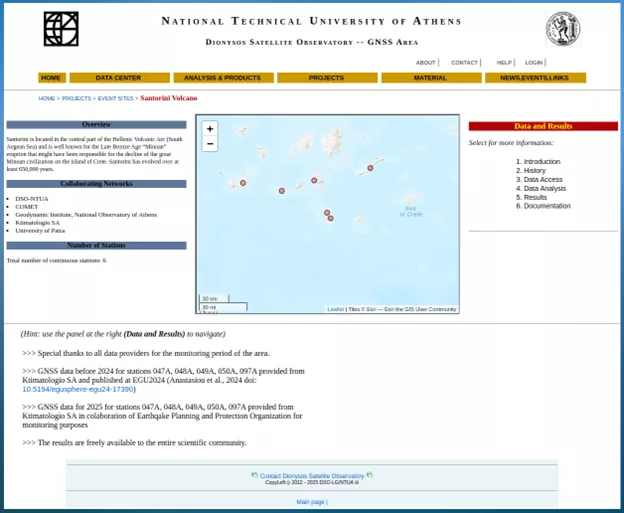Open the ANALYSIS & PRODUCTS menu
The width and height of the screenshot is (624, 513).
coord(223,78)
